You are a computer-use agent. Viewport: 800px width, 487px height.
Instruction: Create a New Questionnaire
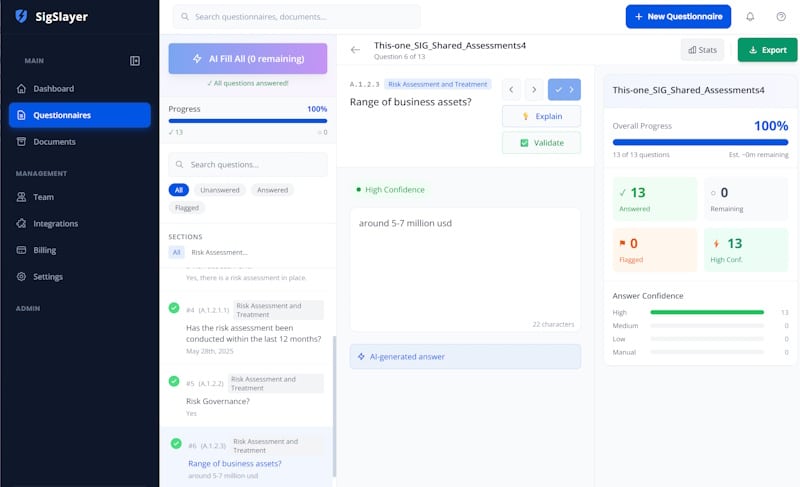[678, 16]
